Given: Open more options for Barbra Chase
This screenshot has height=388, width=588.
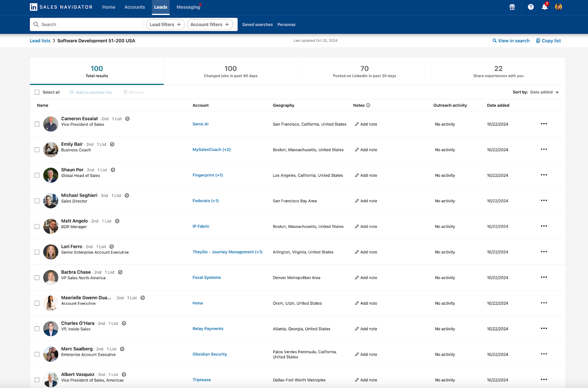Looking at the screenshot, I should click(544, 277).
